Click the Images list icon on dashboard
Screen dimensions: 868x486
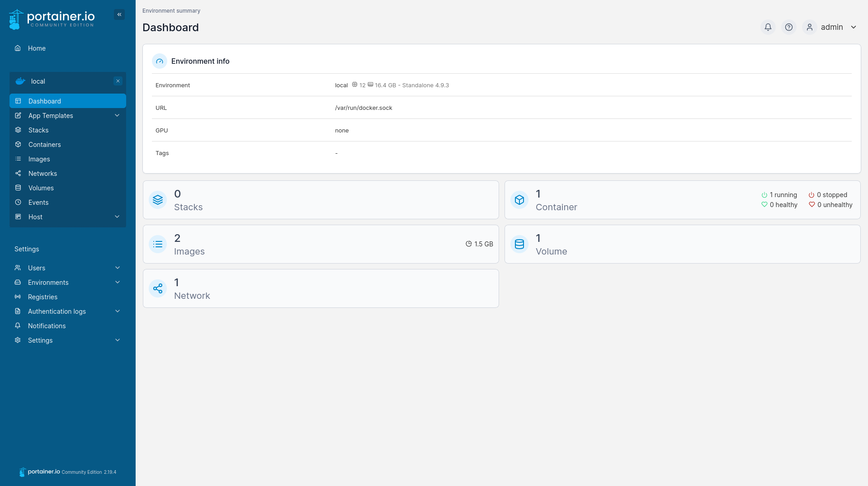(158, 244)
